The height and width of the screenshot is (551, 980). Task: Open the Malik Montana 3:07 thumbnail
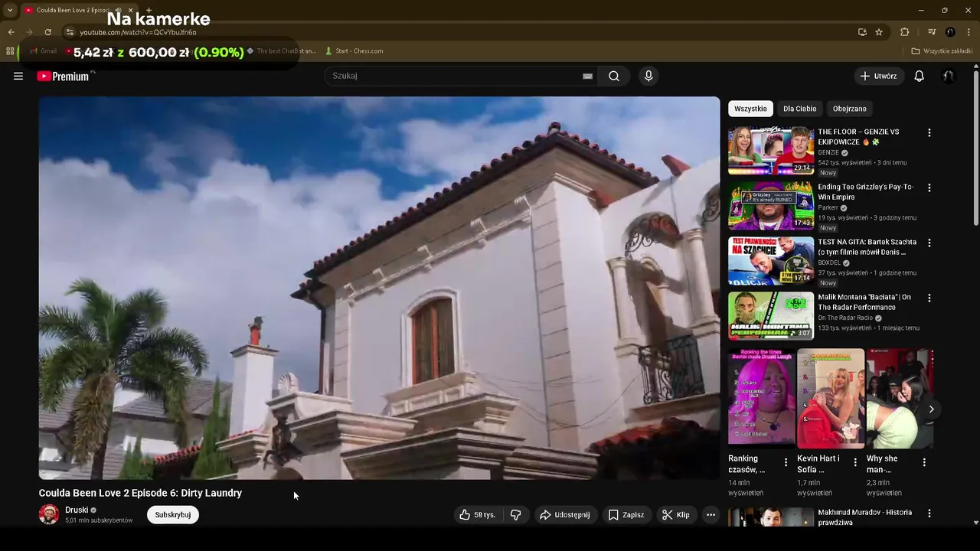point(771,316)
